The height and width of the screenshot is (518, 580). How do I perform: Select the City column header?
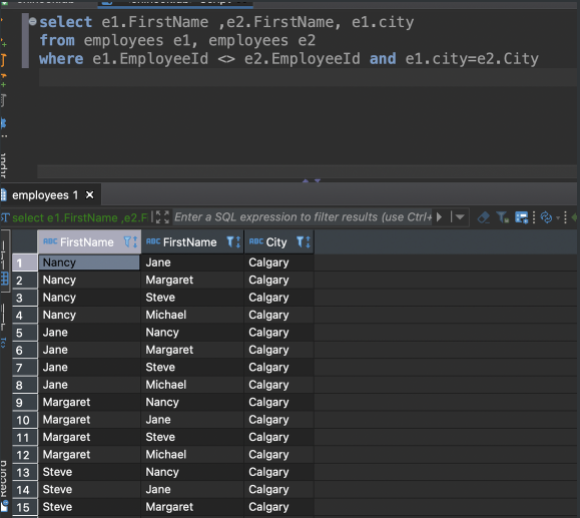coord(279,242)
